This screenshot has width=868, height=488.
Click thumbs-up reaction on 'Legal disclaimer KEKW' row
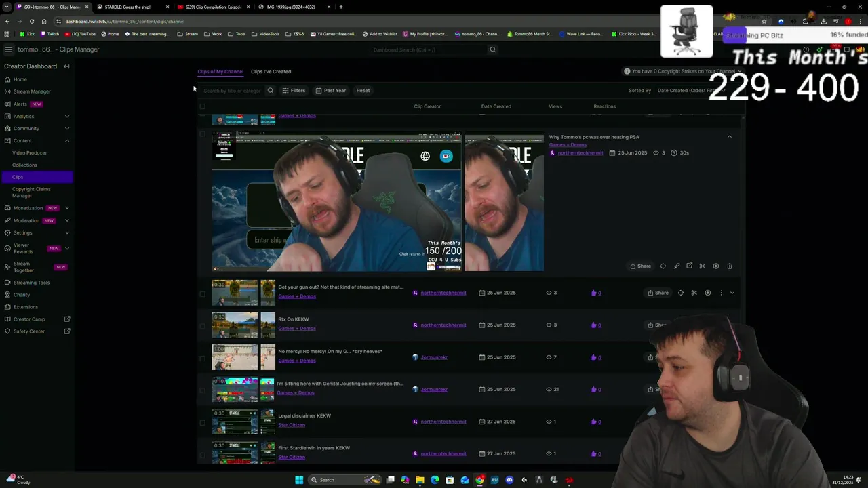pos(596,422)
